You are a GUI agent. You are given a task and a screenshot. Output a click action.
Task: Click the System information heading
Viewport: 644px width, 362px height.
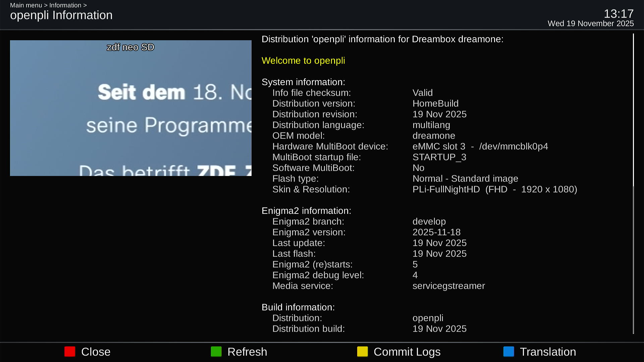(303, 82)
